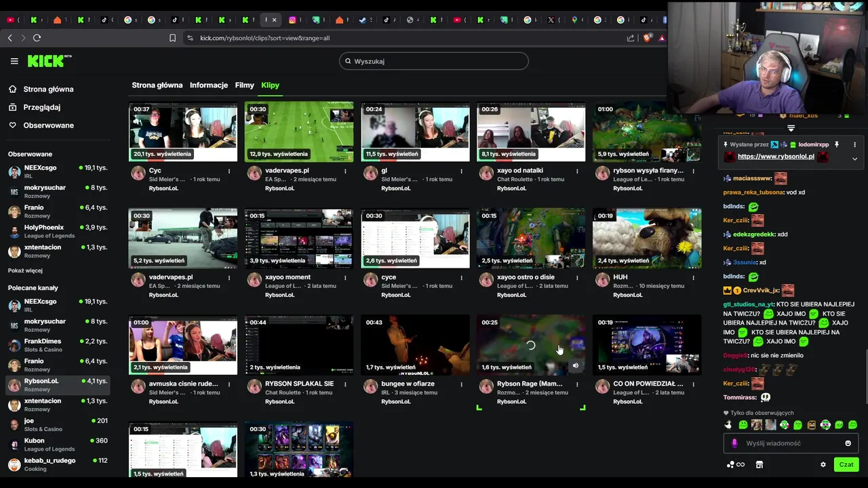Select the Klipy tab
This screenshot has height=488, width=868.
[270, 85]
